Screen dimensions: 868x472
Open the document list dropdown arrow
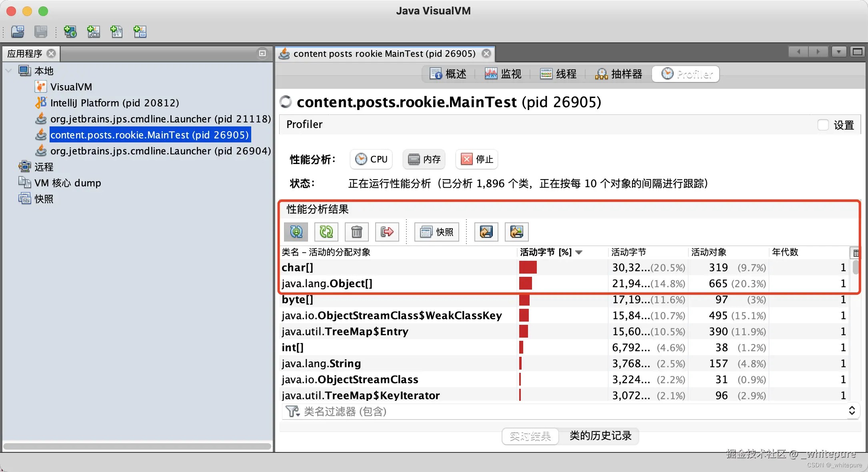point(838,52)
